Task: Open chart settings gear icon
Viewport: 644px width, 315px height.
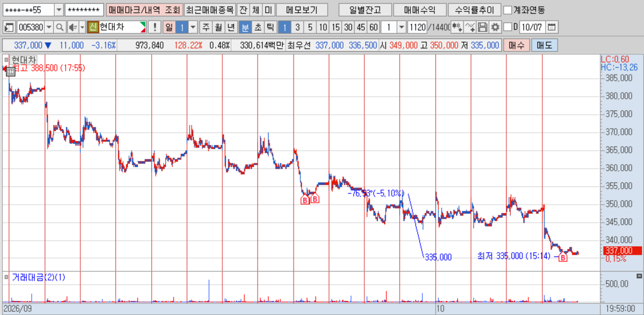Action: click(495, 27)
